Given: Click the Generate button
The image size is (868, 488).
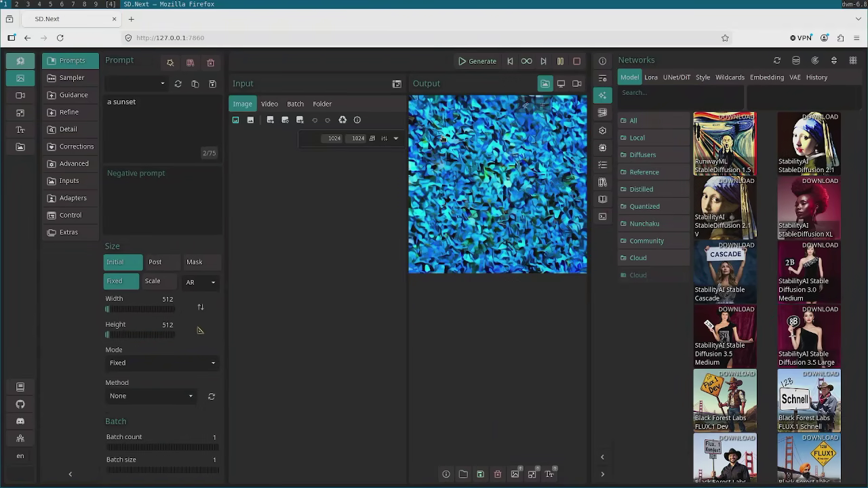Looking at the screenshot, I should click(x=477, y=61).
